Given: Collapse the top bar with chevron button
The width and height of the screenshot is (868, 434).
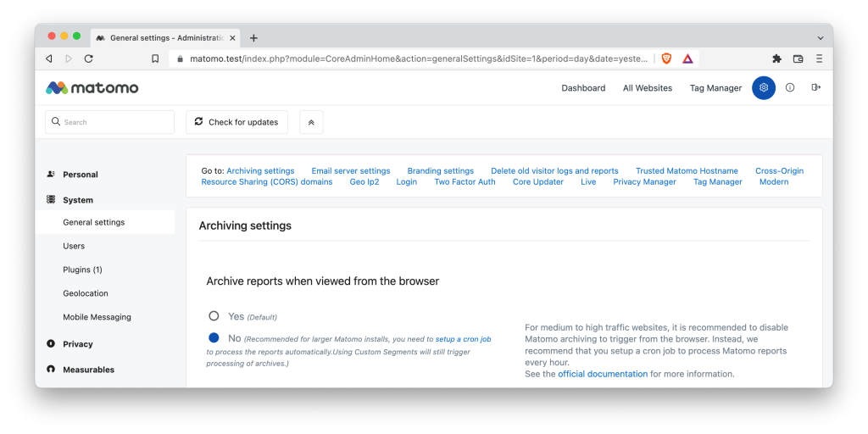Looking at the screenshot, I should [311, 122].
